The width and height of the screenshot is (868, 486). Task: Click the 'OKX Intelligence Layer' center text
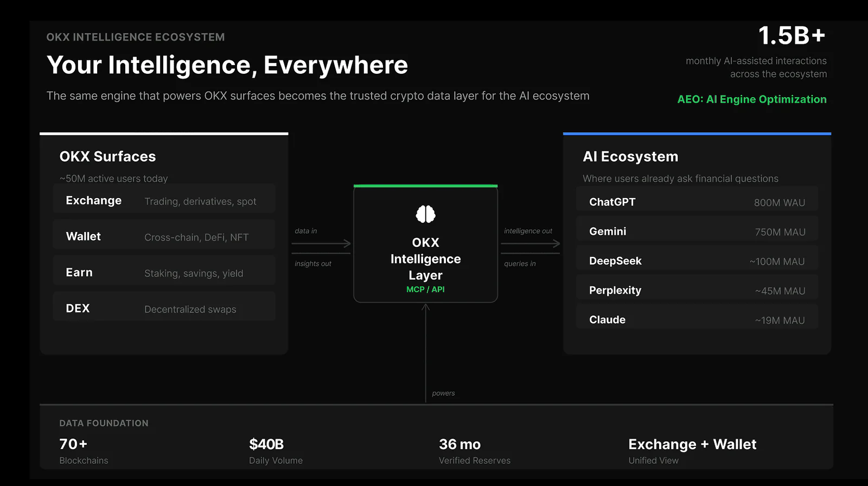coord(425,259)
